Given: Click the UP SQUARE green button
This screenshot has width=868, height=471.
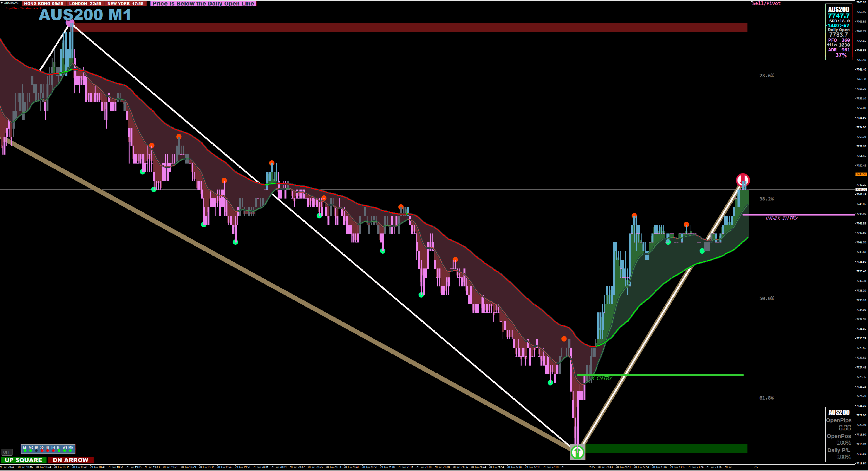Looking at the screenshot, I should [24, 460].
